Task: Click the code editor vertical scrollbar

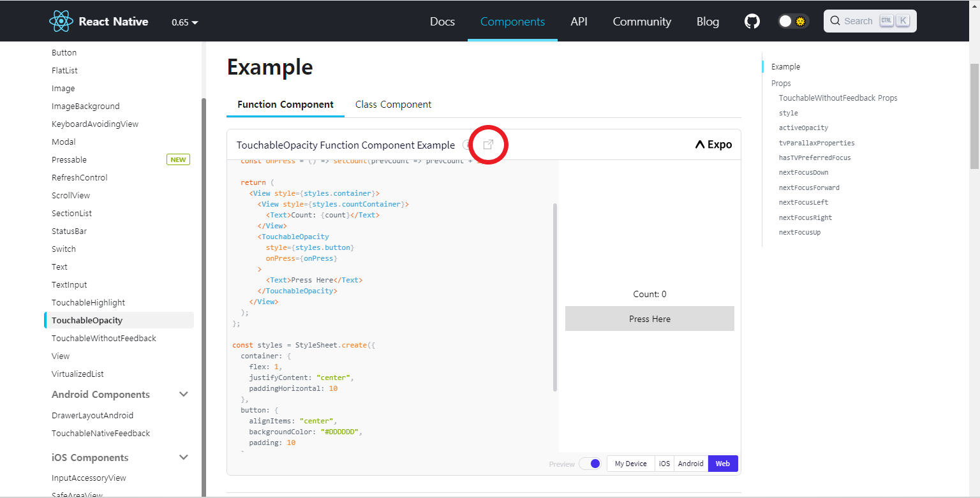Action: click(x=555, y=297)
